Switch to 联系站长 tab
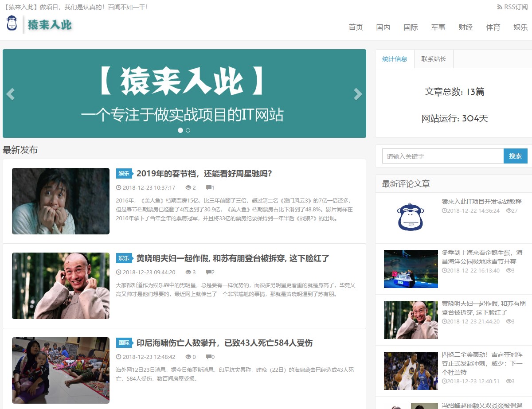This screenshot has height=409, width=532. pyautogui.click(x=434, y=59)
